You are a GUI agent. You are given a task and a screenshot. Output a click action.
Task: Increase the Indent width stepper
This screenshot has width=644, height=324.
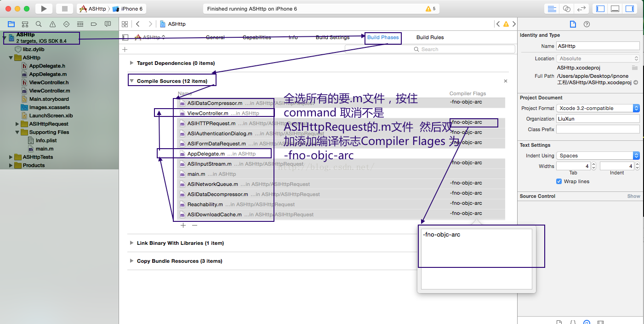(x=638, y=164)
